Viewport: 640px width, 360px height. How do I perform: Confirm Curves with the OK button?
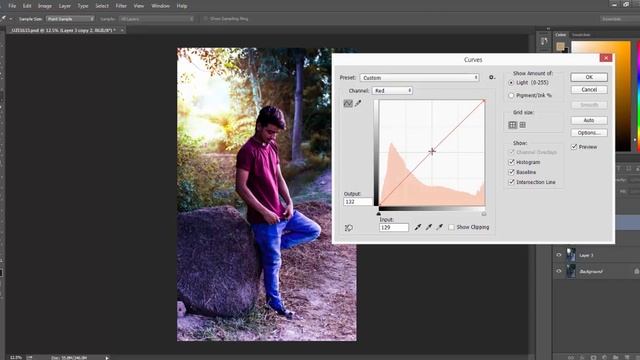tap(589, 77)
